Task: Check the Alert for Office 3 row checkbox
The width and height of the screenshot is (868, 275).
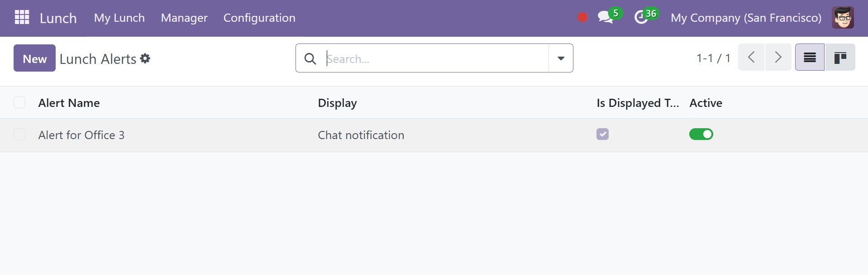Action: coord(19,134)
